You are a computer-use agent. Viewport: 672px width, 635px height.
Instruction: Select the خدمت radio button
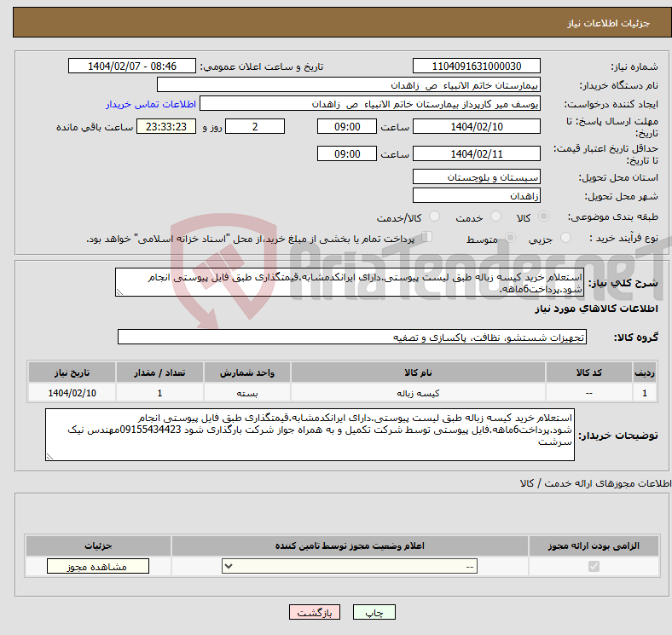click(x=495, y=216)
